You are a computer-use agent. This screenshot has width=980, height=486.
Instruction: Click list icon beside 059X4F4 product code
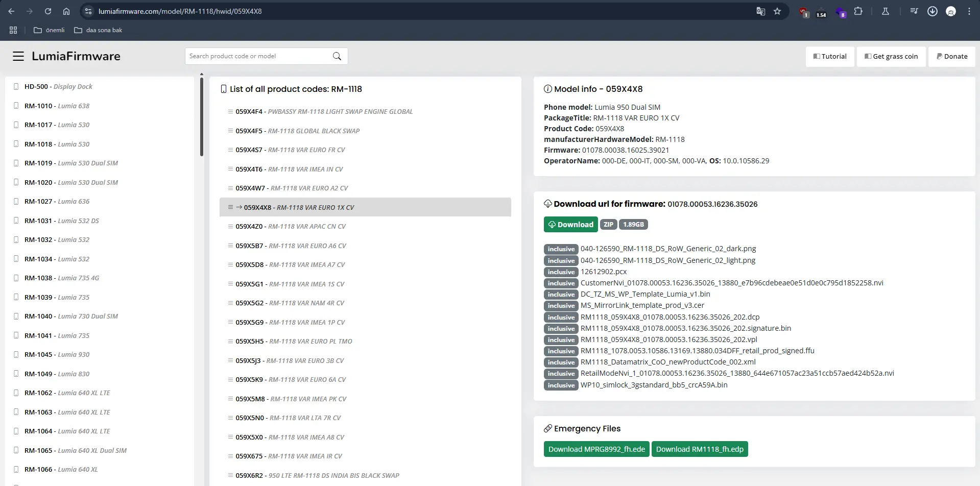[x=230, y=111]
